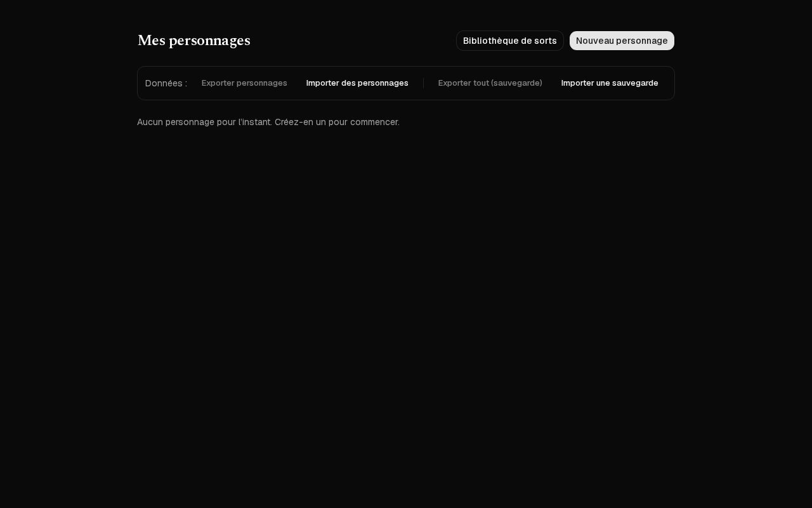812x508 pixels.
Task: Click the "Aucun personnage pour l'instant" message
Action: coord(268,122)
